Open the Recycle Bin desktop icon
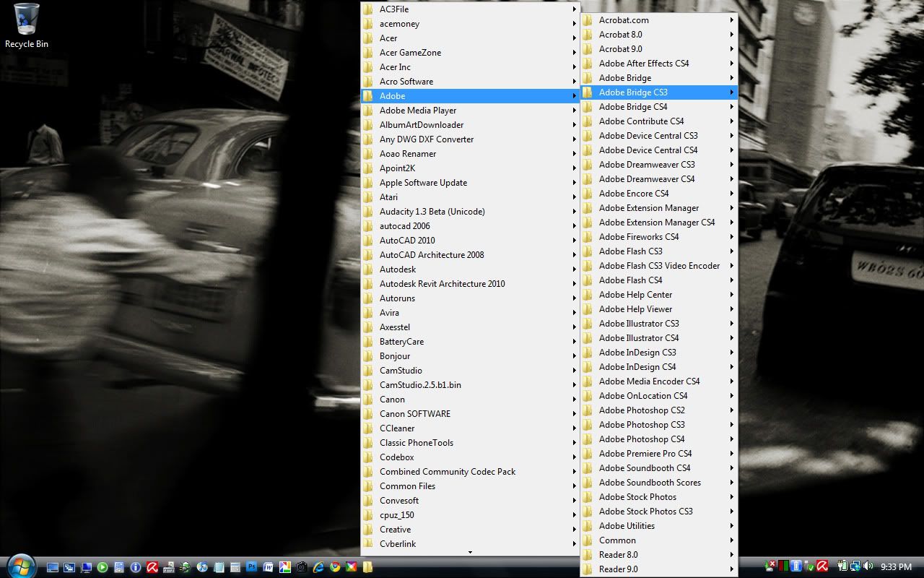Viewport: 924px width, 578px height. pyautogui.click(x=27, y=26)
